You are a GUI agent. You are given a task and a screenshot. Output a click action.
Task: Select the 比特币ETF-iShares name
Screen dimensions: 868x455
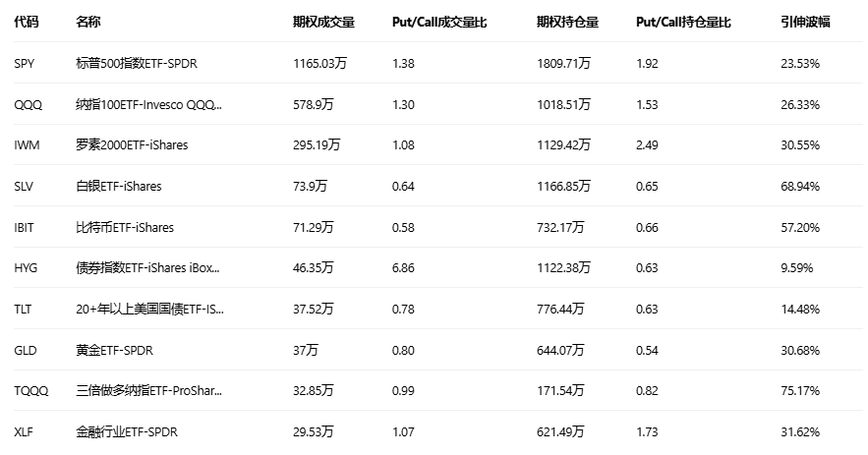125,227
